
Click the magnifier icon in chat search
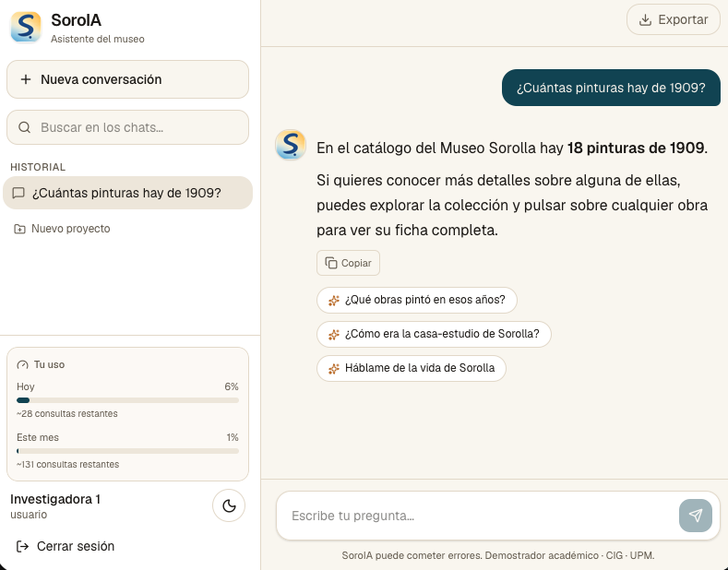pyautogui.click(x=25, y=127)
